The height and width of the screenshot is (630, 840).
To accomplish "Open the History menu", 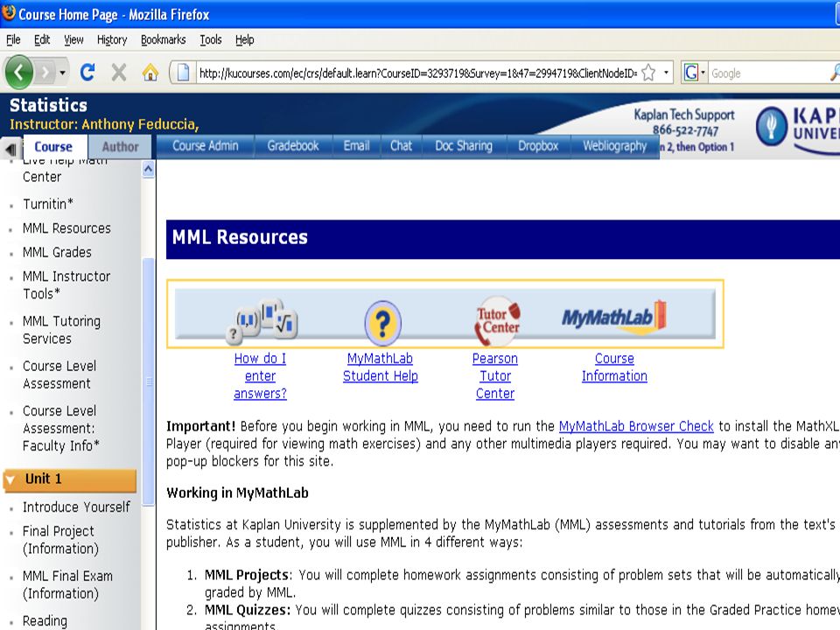I will [x=112, y=39].
